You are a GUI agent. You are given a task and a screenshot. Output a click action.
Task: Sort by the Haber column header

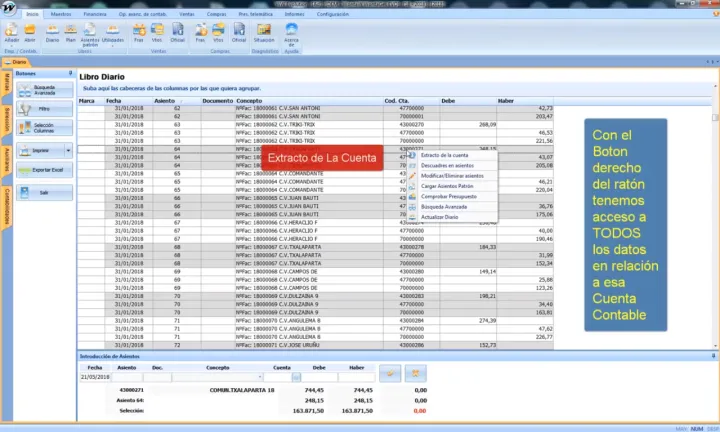tap(525, 101)
